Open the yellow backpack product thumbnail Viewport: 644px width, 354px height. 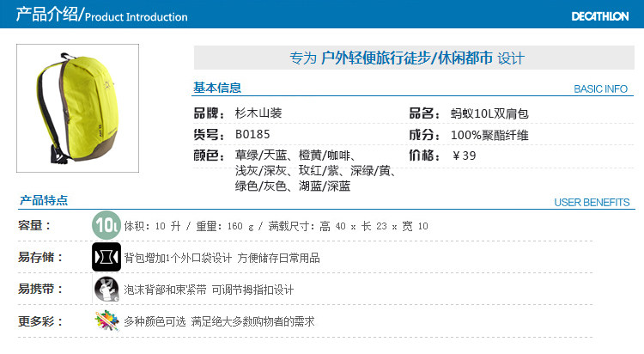(x=77, y=108)
